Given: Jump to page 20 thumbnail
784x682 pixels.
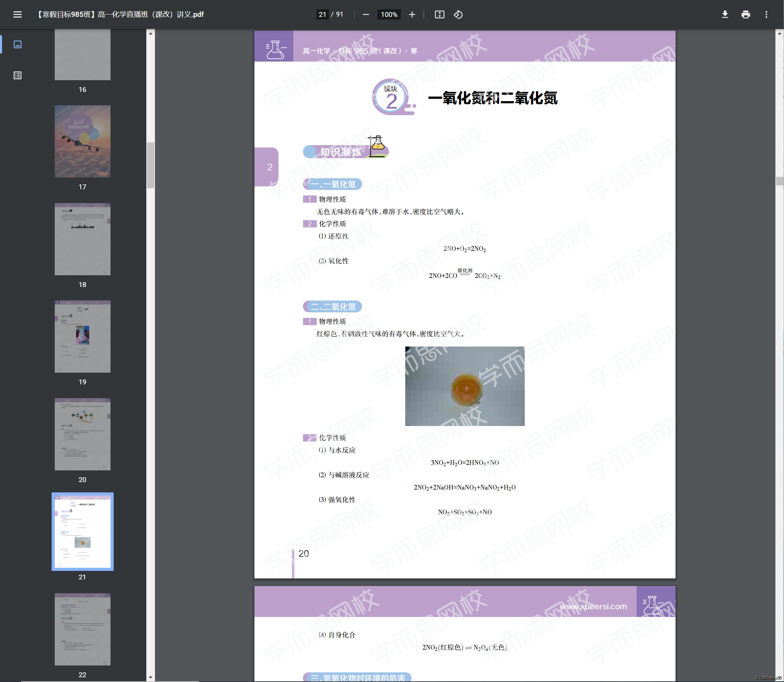Looking at the screenshot, I should [x=83, y=434].
